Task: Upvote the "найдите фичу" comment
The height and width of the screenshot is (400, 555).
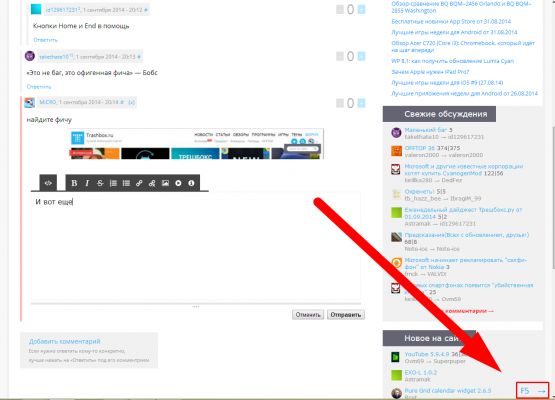Action: (361, 103)
